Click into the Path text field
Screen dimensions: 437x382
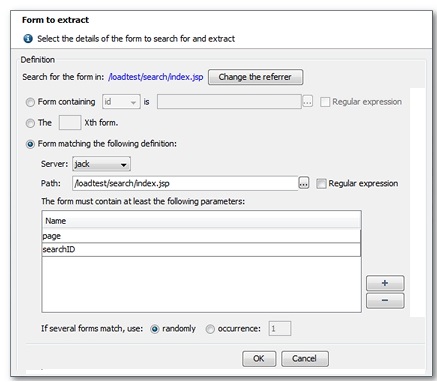click(185, 183)
